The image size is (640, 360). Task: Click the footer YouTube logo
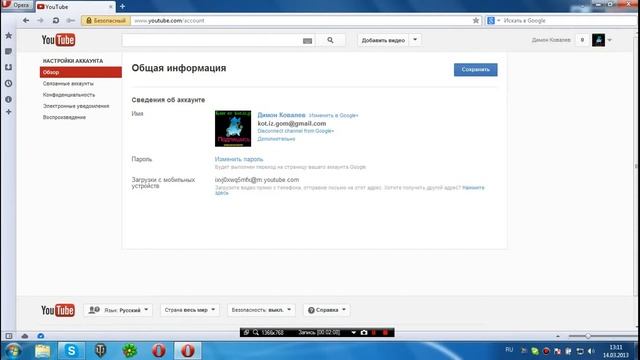[x=58, y=310]
